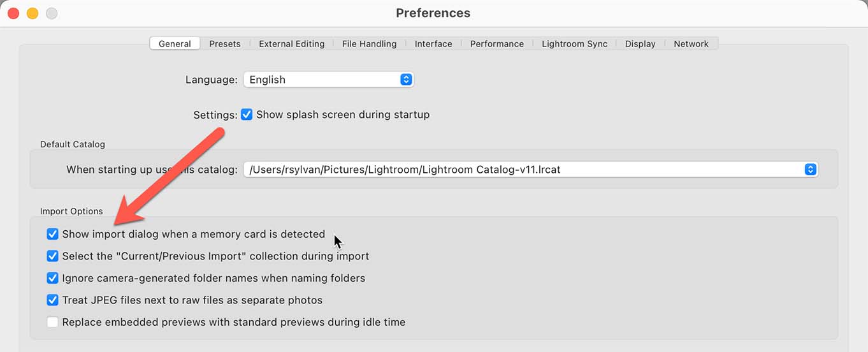Switch to Lightroom Sync tab

point(574,44)
